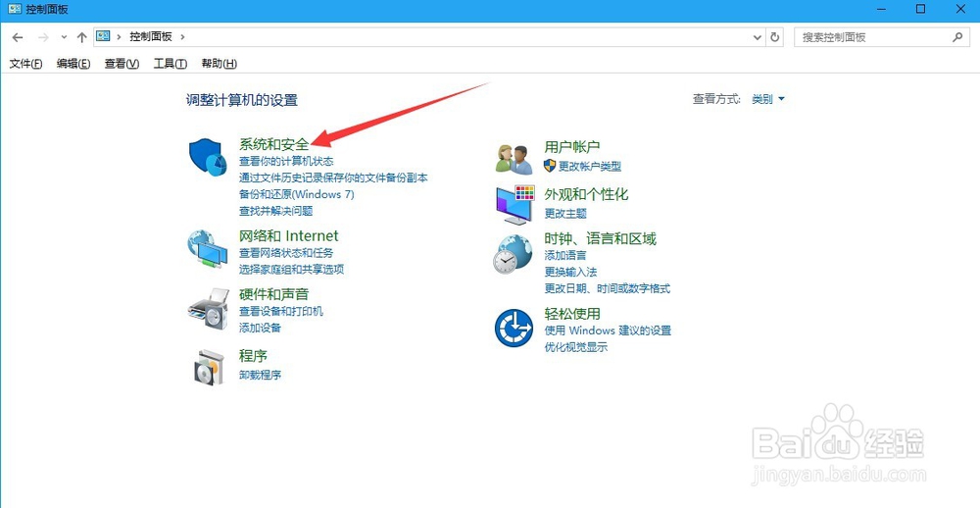Open the 工具(T) menu
The image size is (980, 508).
point(170,63)
